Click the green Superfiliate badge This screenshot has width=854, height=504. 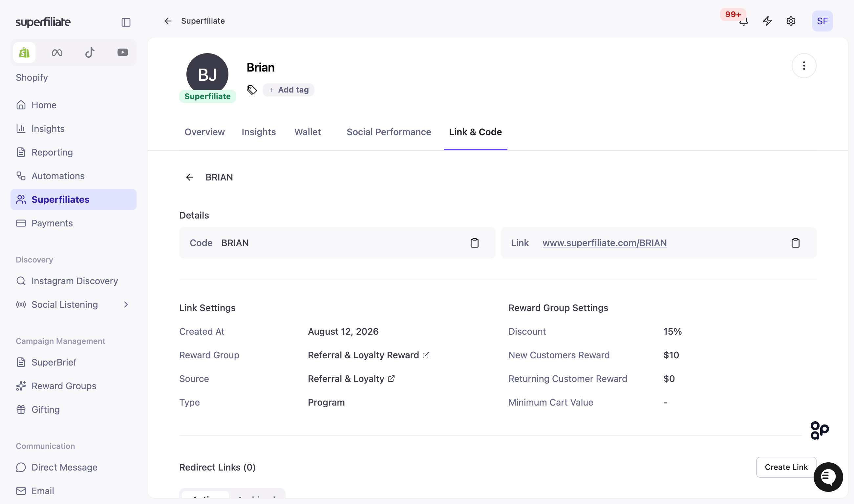click(x=207, y=96)
